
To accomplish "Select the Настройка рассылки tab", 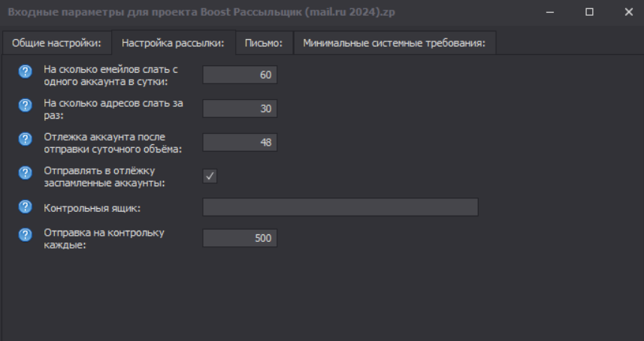I will 174,43.
